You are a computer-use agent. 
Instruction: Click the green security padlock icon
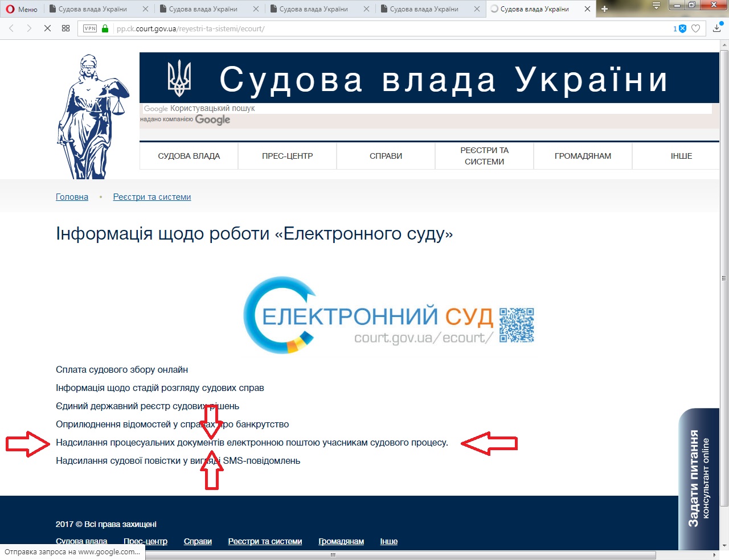point(105,28)
